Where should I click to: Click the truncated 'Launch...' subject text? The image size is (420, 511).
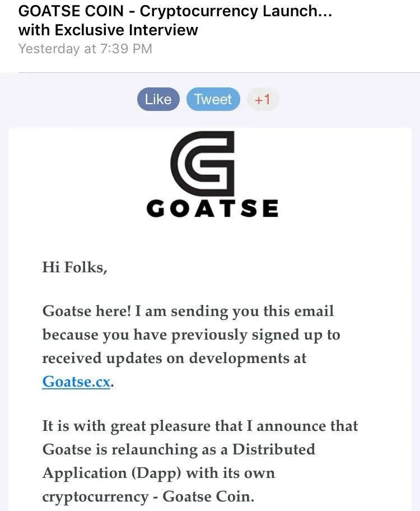click(297, 11)
